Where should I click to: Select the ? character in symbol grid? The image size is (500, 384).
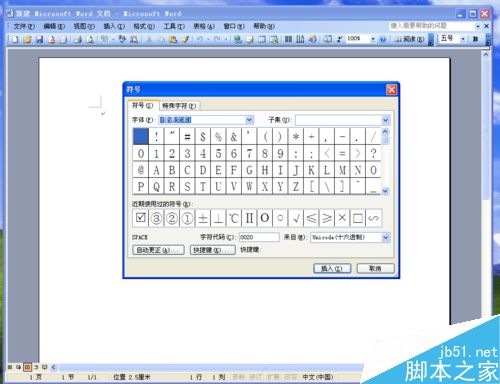(373, 153)
